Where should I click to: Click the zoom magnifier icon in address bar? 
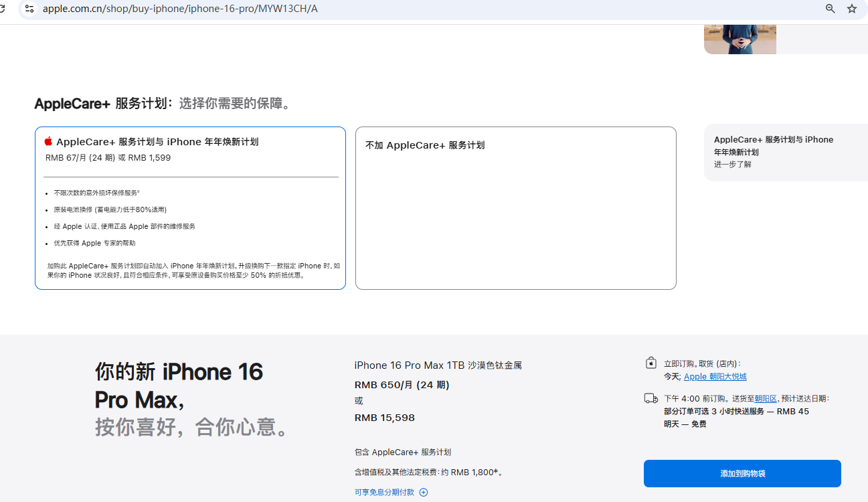click(831, 9)
